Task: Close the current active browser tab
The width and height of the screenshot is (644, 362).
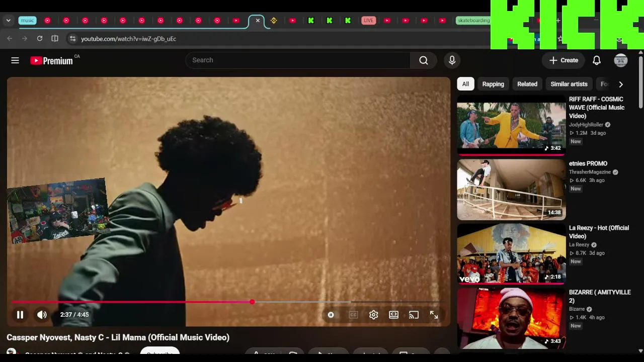Action: coord(258,21)
